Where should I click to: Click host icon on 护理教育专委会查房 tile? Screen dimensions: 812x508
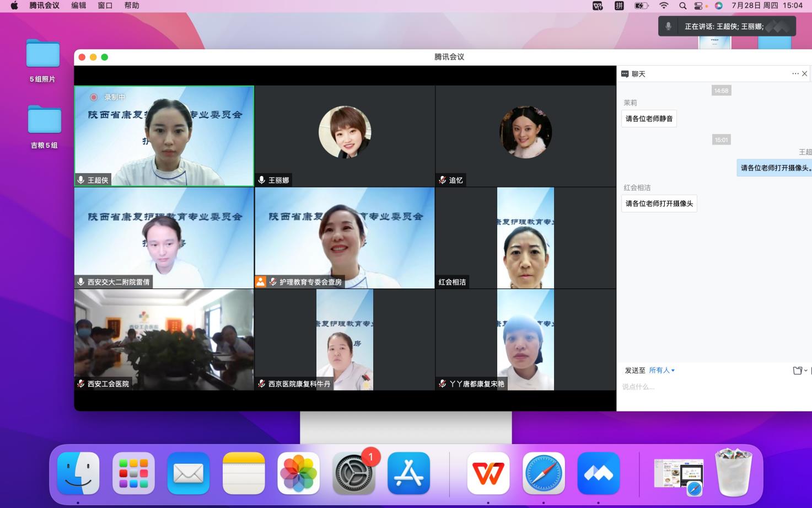(260, 282)
